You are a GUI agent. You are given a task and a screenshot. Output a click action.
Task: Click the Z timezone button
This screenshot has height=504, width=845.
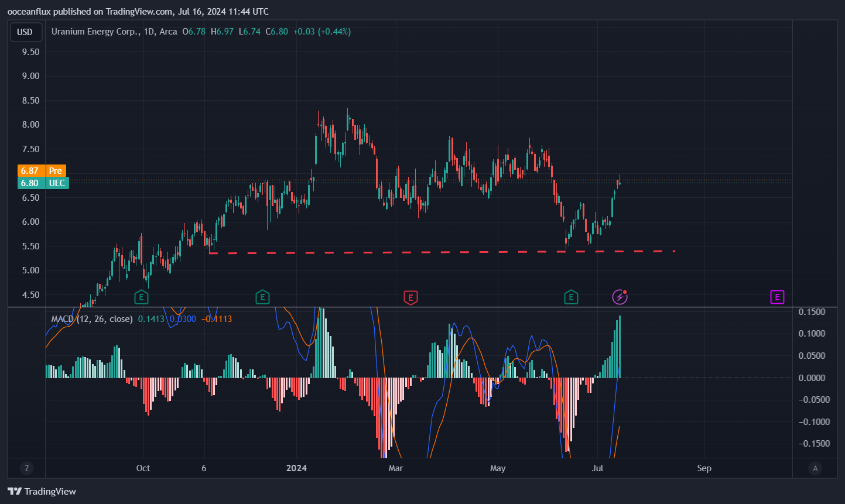(x=26, y=468)
